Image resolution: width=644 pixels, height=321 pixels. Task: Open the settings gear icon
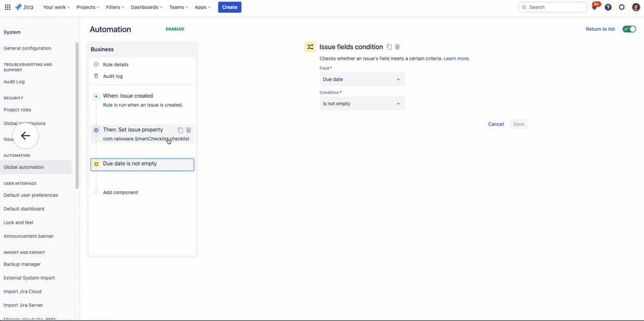click(622, 7)
